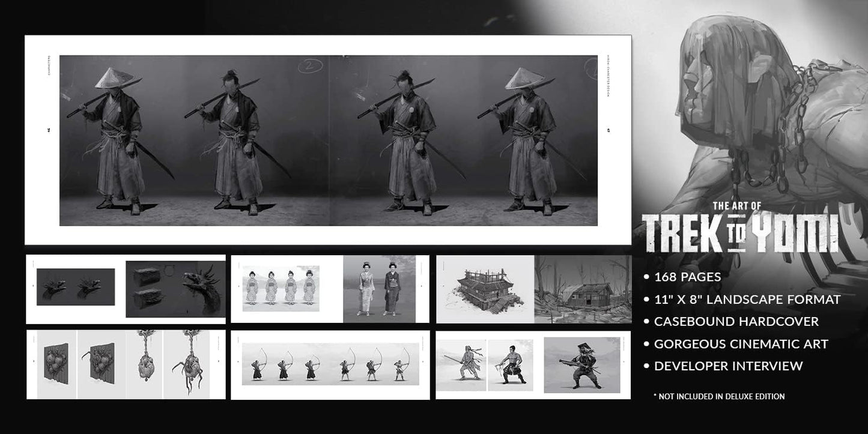Screen dimensions: 868x434
Task: Click the dragon heads concept art spread
Action: 126,289
